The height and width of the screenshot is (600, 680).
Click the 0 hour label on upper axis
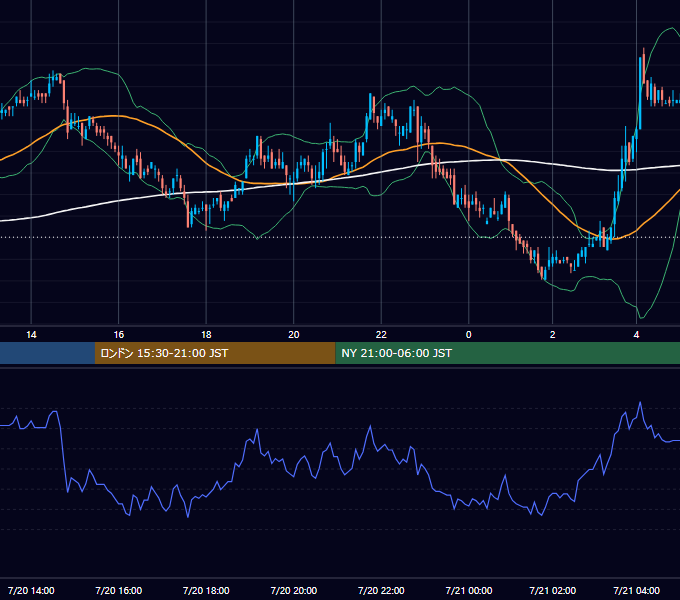tap(468, 335)
